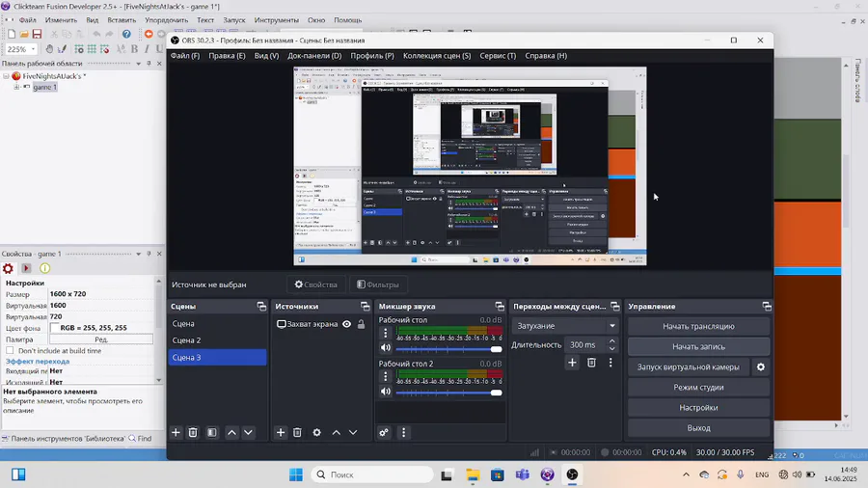Open Fusion Запуск menu
868x488 pixels.
(x=234, y=20)
